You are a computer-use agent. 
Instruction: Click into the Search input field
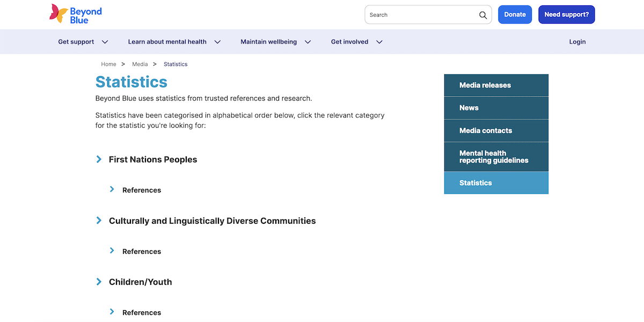(x=421, y=15)
